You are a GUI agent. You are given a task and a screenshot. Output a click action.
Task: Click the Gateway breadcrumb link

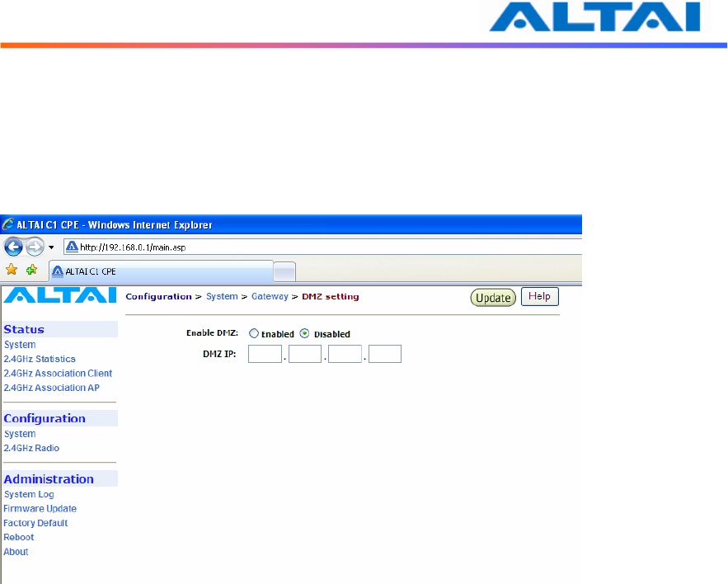pos(270,296)
